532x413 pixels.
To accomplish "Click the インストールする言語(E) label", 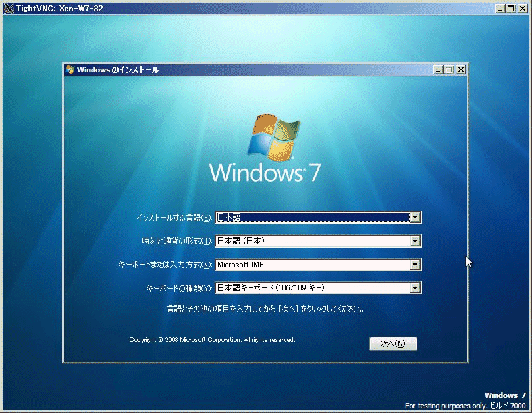I will (174, 218).
